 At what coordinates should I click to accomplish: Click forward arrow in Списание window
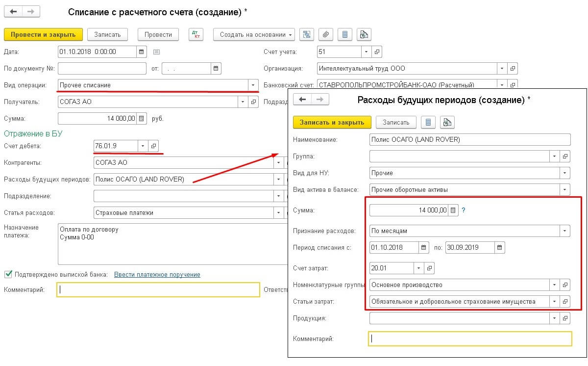click(x=31, y=12)
